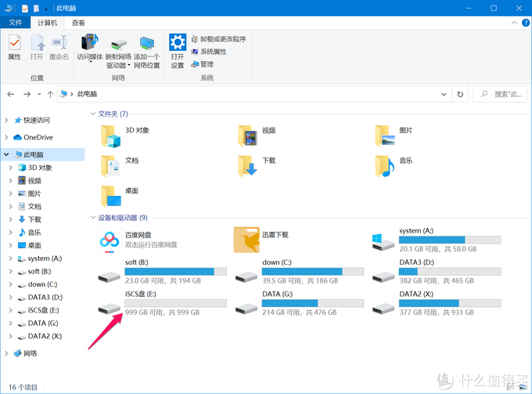Switch to the 查看 view tab

point(78,23)
